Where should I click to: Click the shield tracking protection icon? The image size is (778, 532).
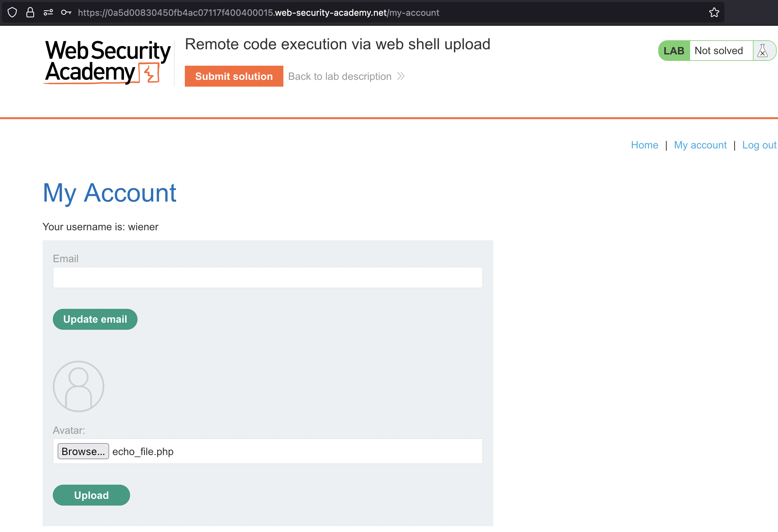coord(12,13)
